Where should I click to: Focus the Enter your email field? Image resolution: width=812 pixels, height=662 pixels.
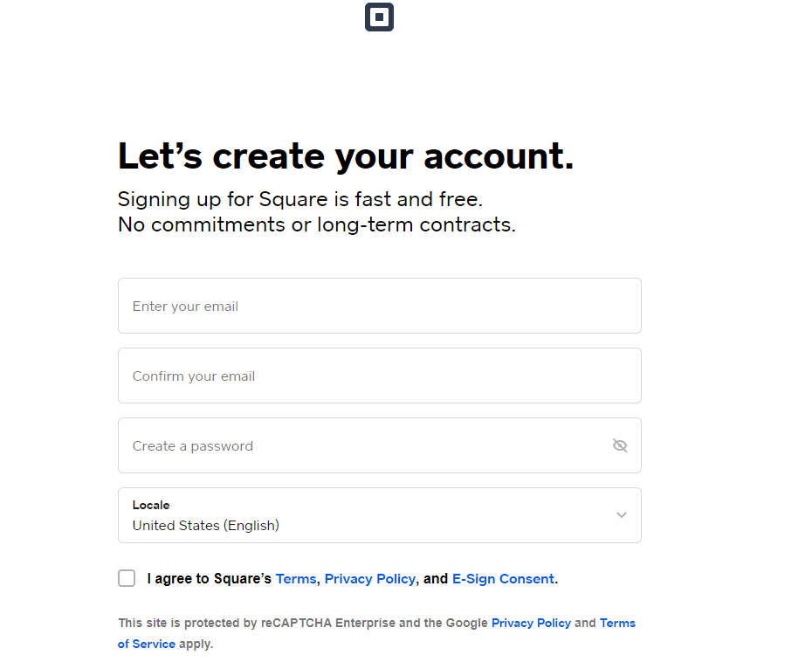tap(380, 306)
